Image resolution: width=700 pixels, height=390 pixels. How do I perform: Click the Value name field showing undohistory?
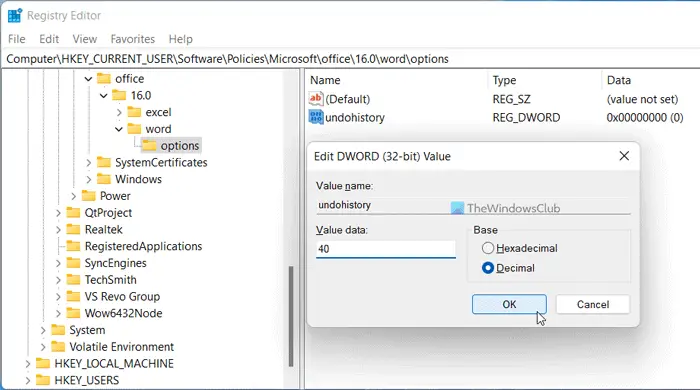pos(473,205)
